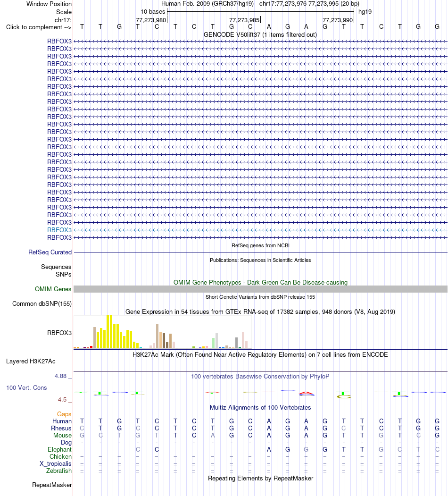This screenshot has height=496, width=448.
Task: Click the GTEx 'Gene Expression in 54 tissues' title
Action: point(260,311)
